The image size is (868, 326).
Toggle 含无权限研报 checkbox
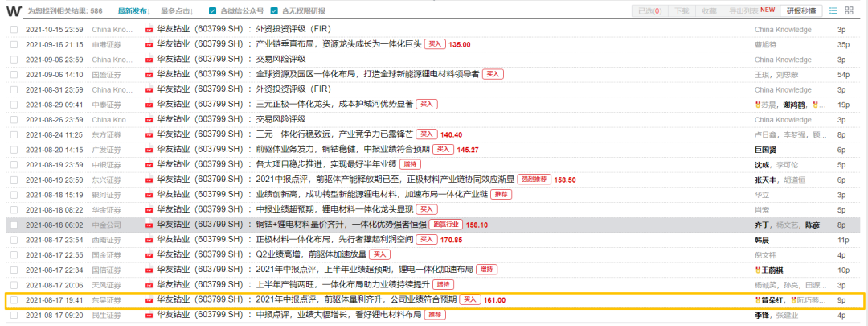(x=274, y=11)
